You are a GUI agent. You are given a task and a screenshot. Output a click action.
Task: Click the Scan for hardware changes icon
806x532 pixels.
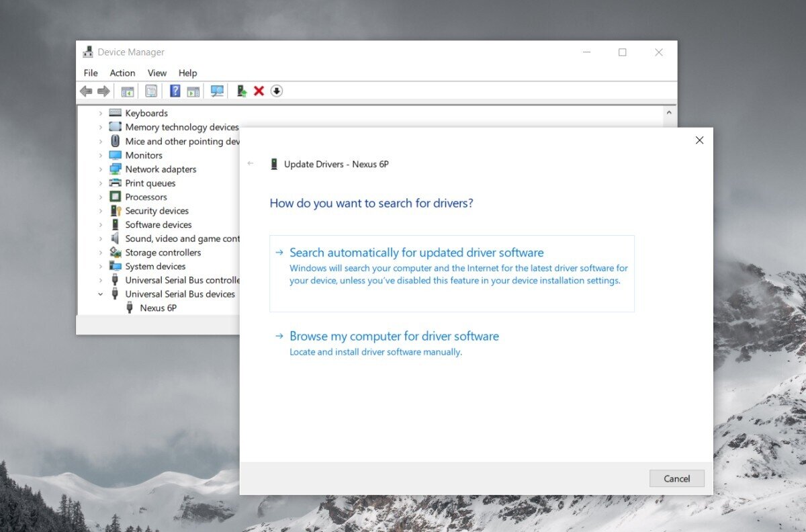(216, 91)
